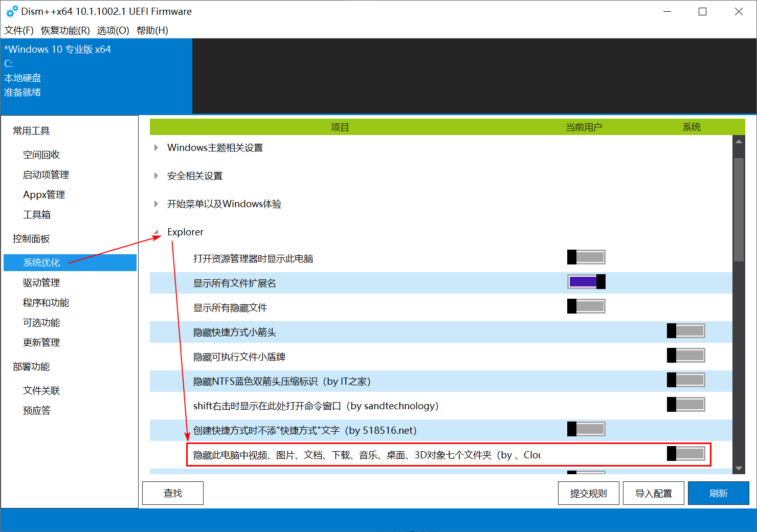Open 预应答 in the sidebar
The image size is (757, 532).
pyautogui.click(x=37, y=410)
